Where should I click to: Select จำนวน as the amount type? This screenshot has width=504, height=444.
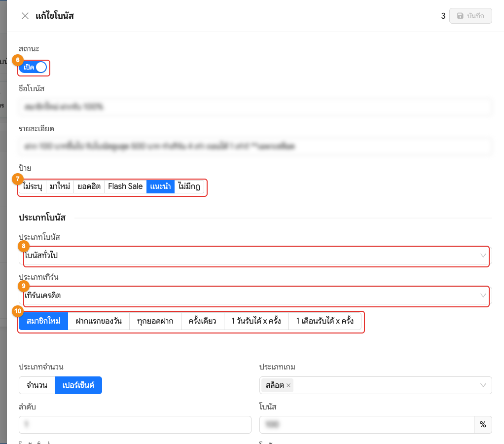(37, 385)
